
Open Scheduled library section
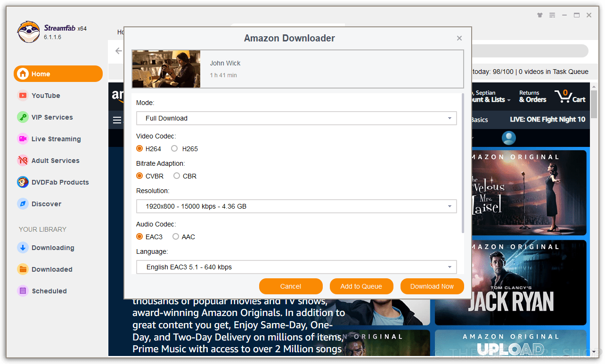pyautogui.click(x=49, y=291)
